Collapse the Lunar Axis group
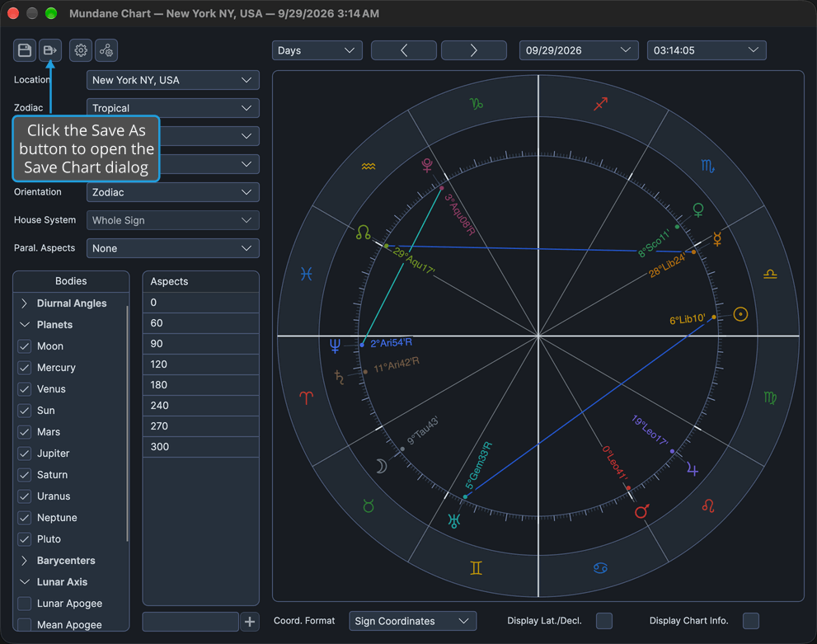Image resolution: width=817 pixels, height=644 pixels. 24,582
